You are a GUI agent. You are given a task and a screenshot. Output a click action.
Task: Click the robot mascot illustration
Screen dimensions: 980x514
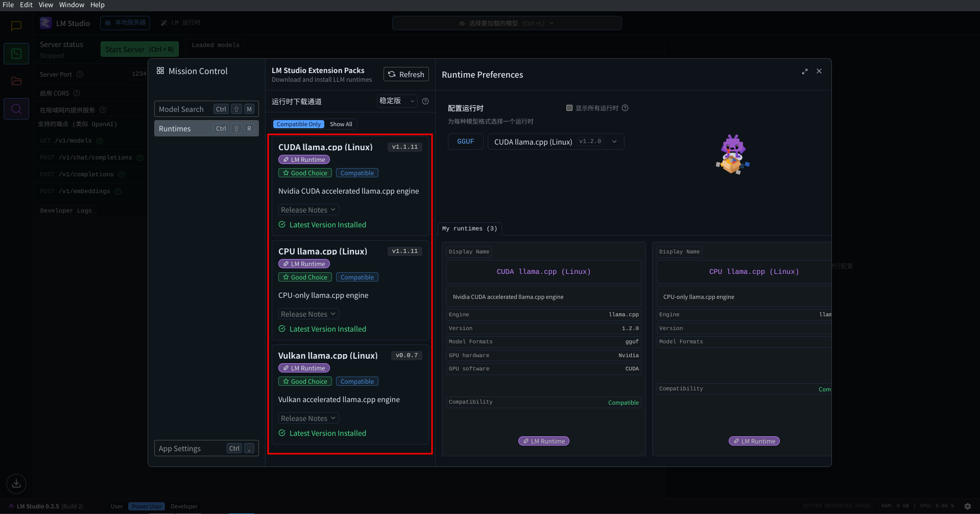click(733, 154)
